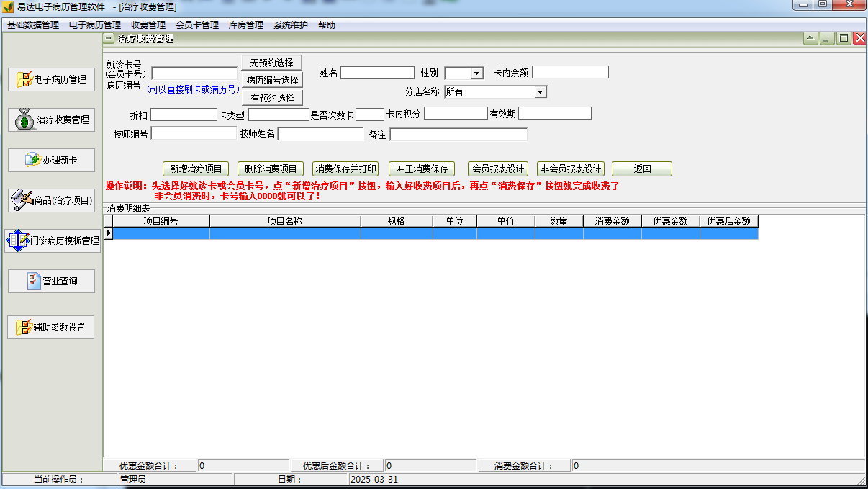Open 营业查询 from the left panel
868x489 pixels.
50,281
